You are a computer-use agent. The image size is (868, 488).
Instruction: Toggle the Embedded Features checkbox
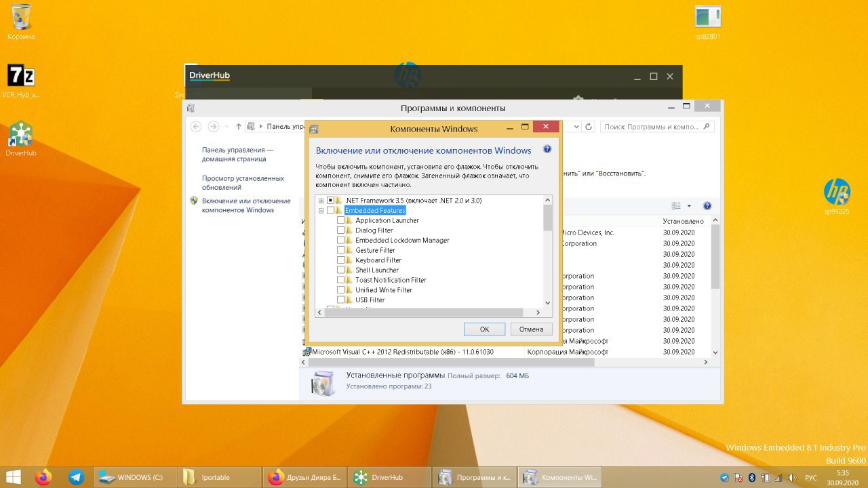[x=330, y=211]
